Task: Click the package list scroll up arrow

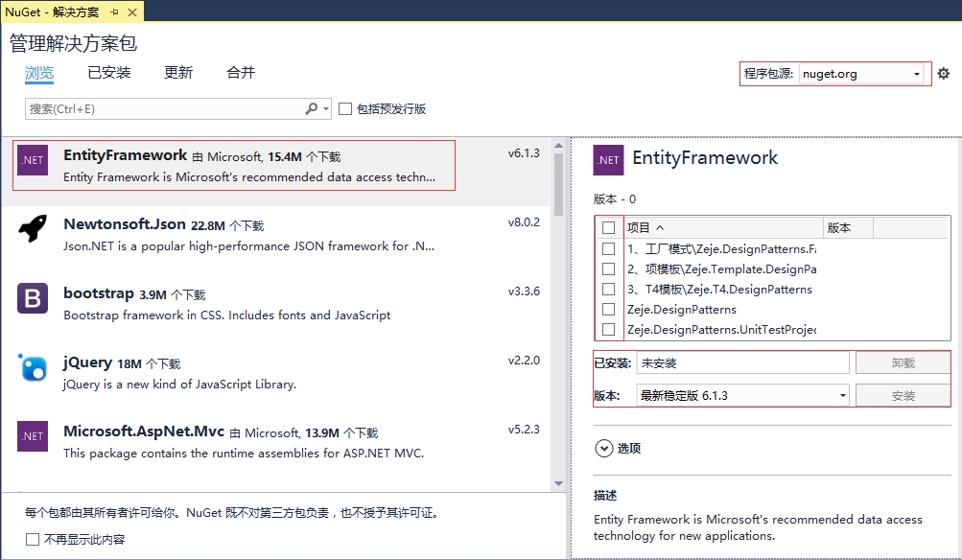Action: click(x=558, y=146)
